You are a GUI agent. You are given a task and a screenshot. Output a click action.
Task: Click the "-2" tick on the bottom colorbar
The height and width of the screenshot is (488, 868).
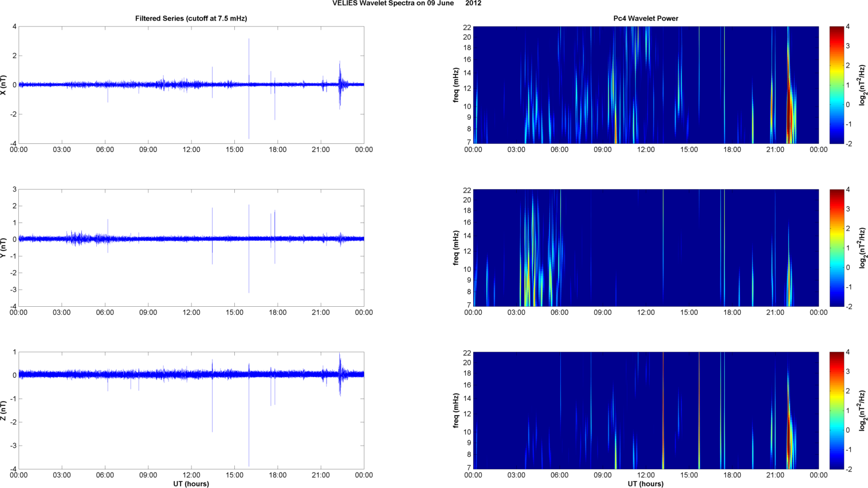click(x=849, y=469)
